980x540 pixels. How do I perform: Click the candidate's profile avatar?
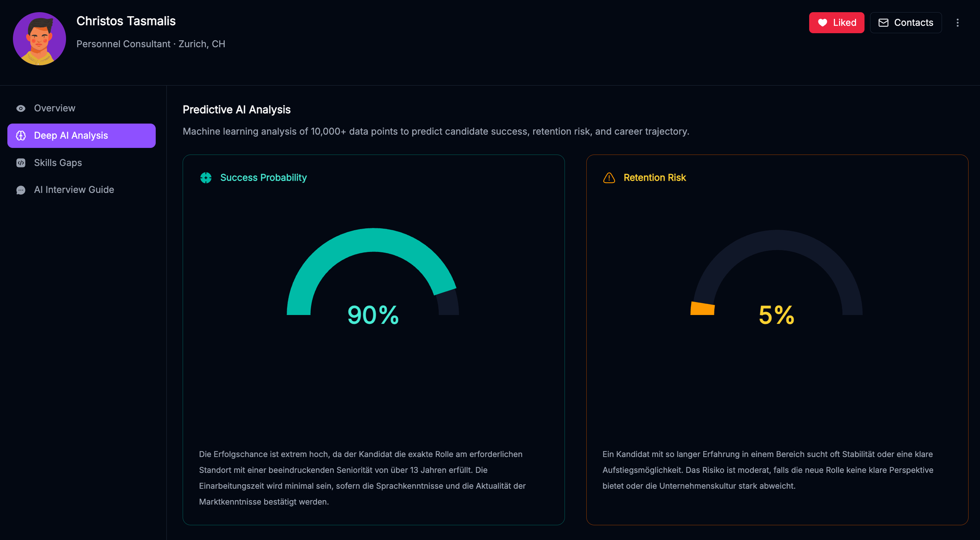tap(39, 39)
